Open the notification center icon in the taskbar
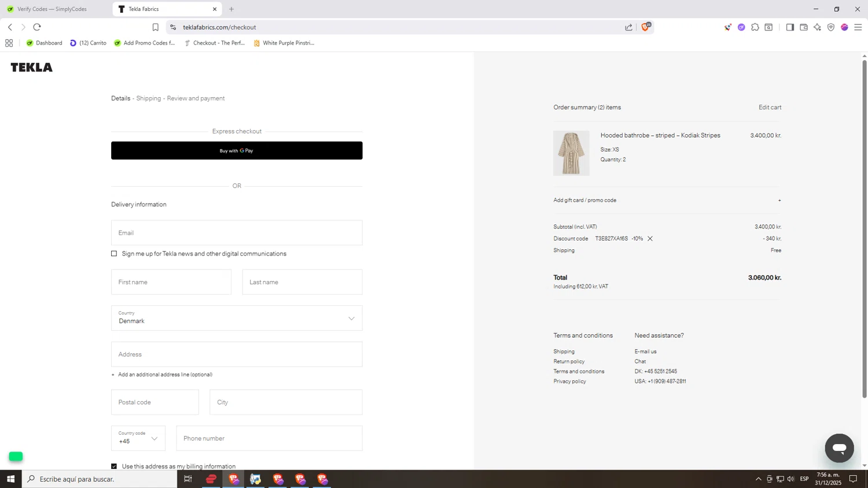The height and width of the screenshot is (488, 868). coord(853,479)
